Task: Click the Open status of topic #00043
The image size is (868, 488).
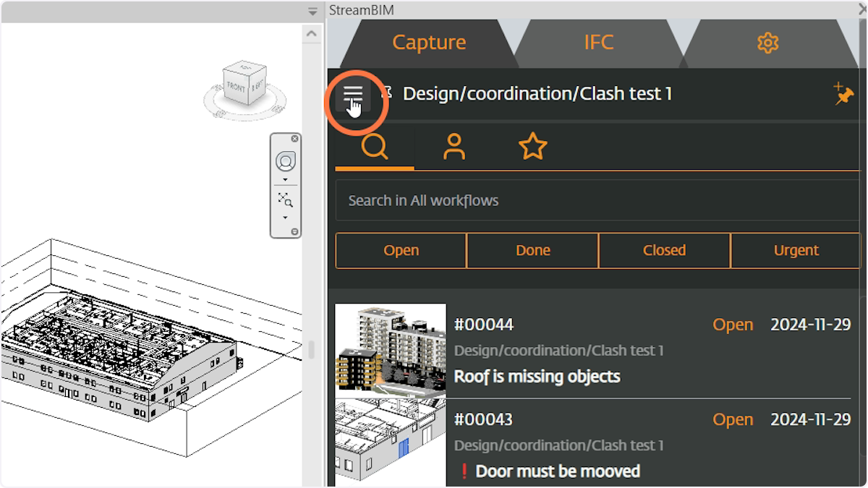Action: [x=733, y=419]
